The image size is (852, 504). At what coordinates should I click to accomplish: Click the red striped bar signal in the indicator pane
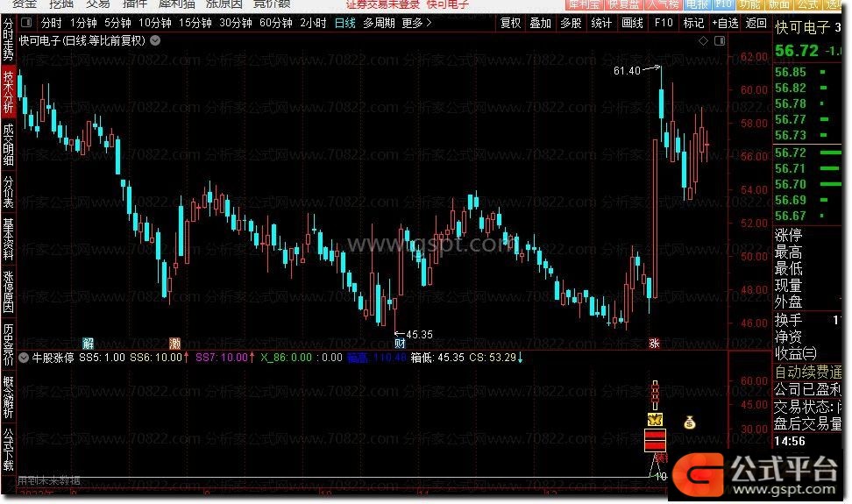655,440
